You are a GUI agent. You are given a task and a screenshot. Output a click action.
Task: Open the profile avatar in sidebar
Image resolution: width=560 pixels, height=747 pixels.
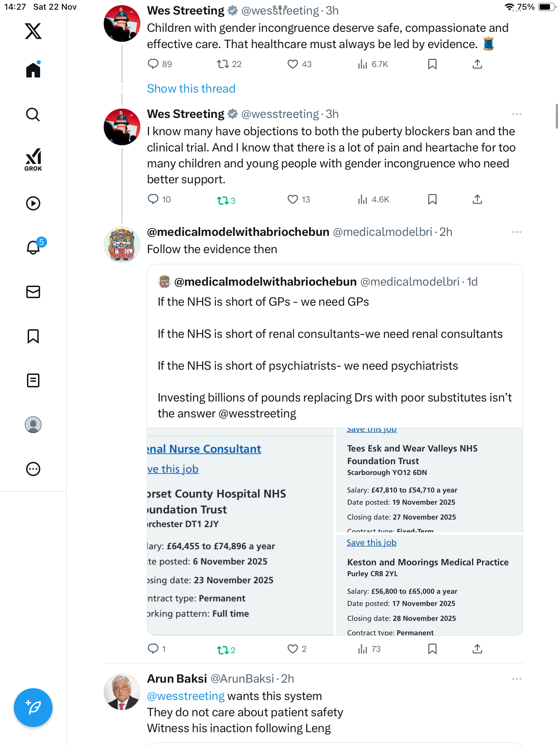pos(33,425)
